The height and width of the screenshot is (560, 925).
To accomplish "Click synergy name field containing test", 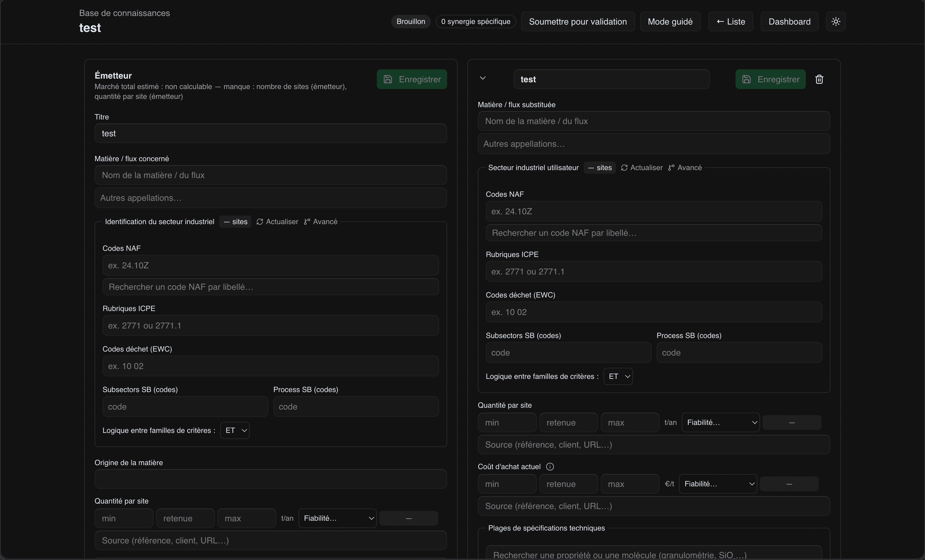I will point(611,79).
